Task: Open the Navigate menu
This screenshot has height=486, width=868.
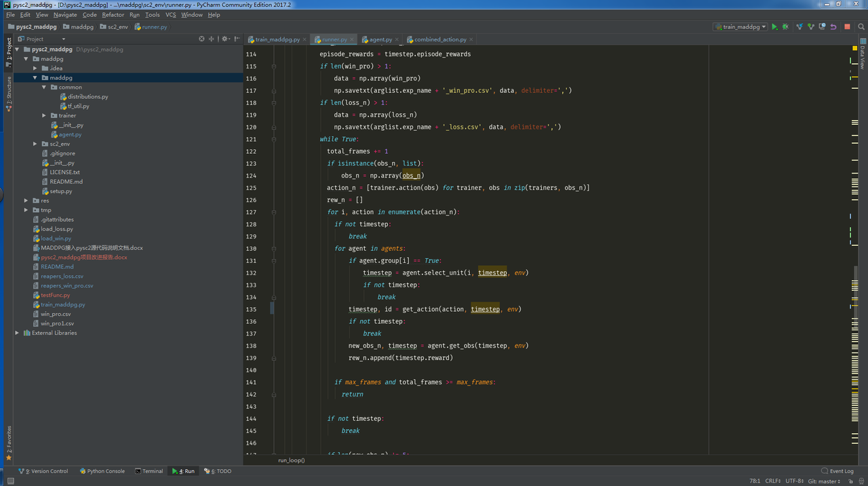Action: tap(65, 14)
